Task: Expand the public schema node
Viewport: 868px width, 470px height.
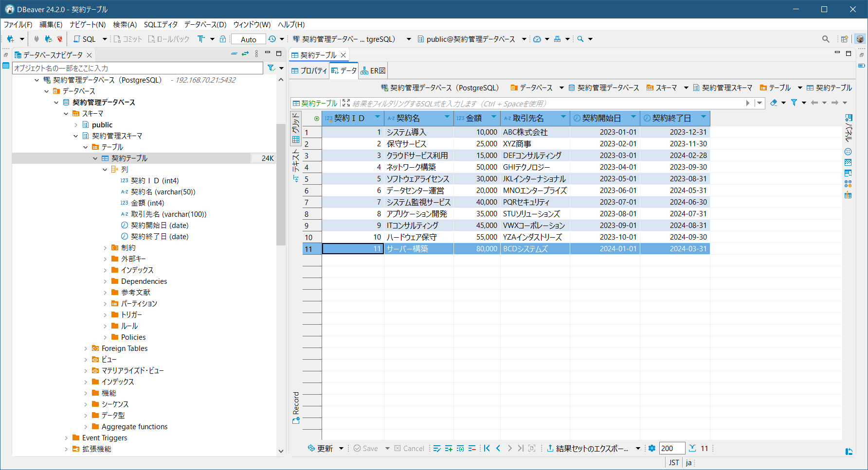Action: pos(76,125)
